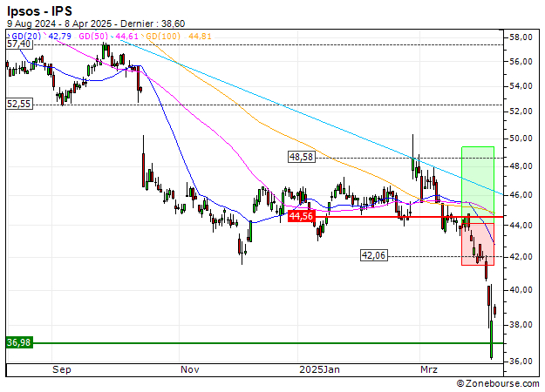Click the date range text 9 Aug 2024 - 8 Apr 2025
545x392 pixels.
point(59,24)
